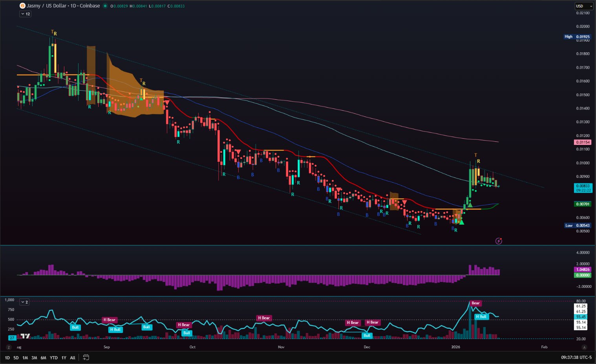Click the Dec label on time axis

click(x=367, y=347)
